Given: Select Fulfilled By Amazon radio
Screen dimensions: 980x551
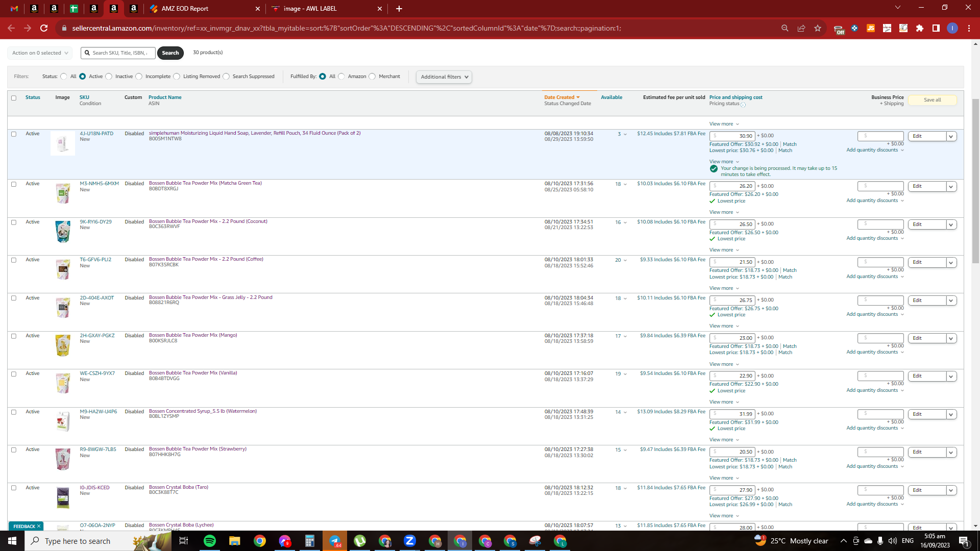Looking at the screenshot, I should (341, 77).
